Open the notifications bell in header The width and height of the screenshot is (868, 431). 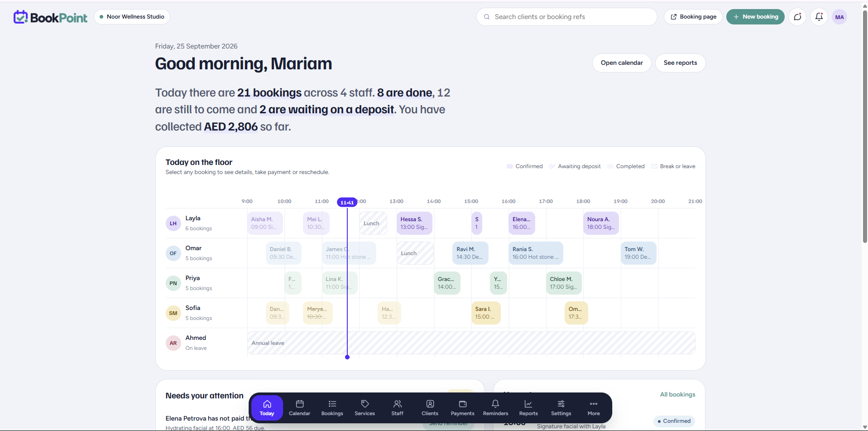pyautogui.click(x=819, y=17)
